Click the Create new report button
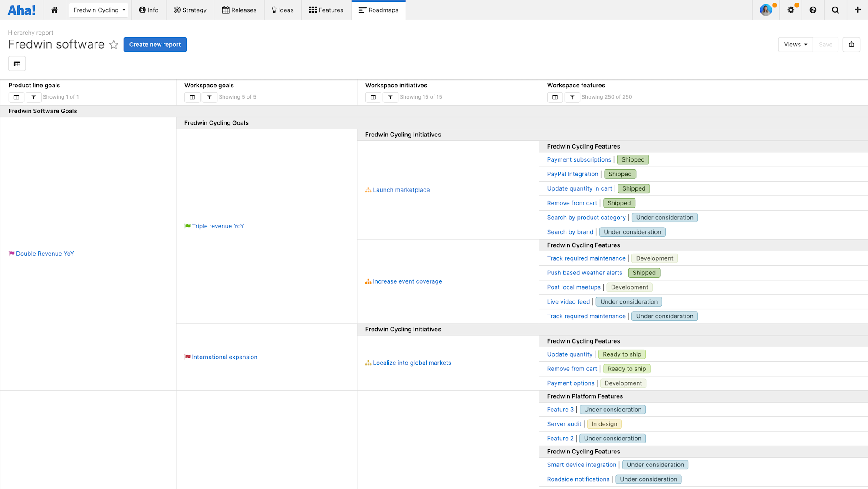 point(155,44)
